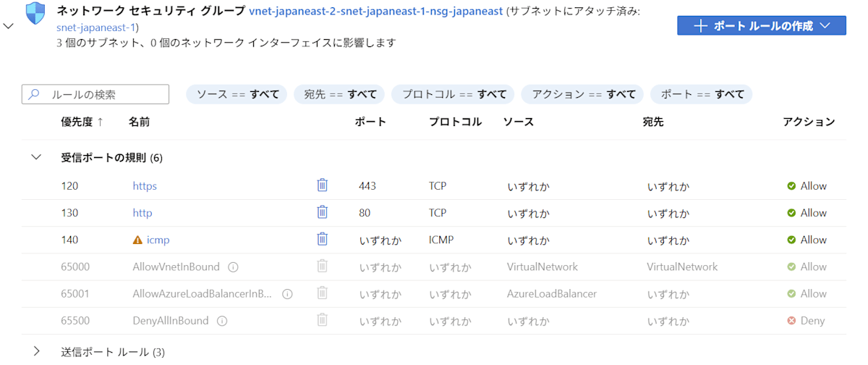
Task: Click green Allow icon in https row
Action: pyautogui.click(x=791, y=186)
